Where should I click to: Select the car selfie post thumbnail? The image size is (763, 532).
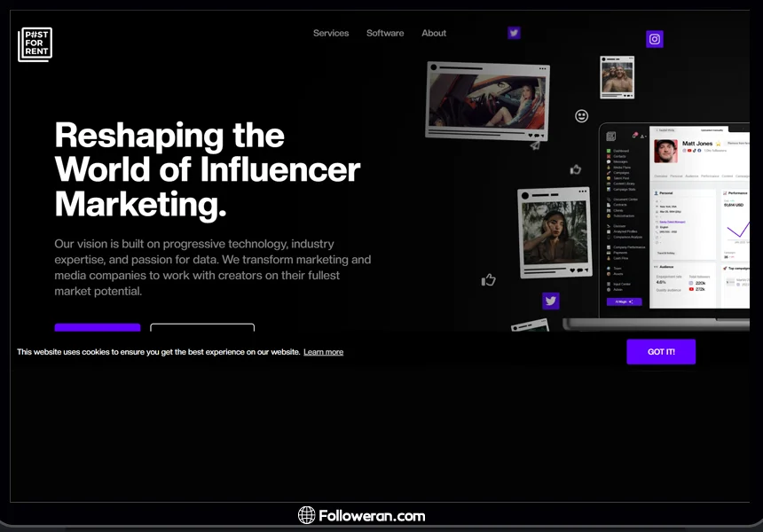[486, 99]
